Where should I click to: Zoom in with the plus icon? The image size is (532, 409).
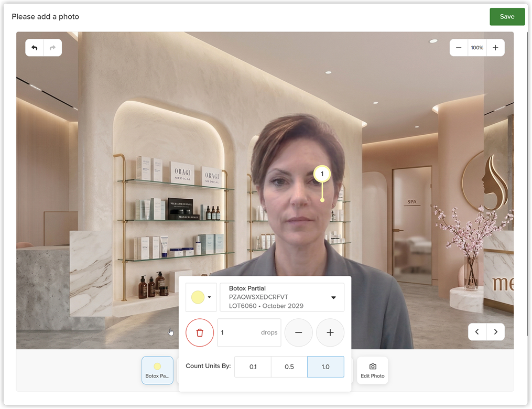(x=495, y=48)
